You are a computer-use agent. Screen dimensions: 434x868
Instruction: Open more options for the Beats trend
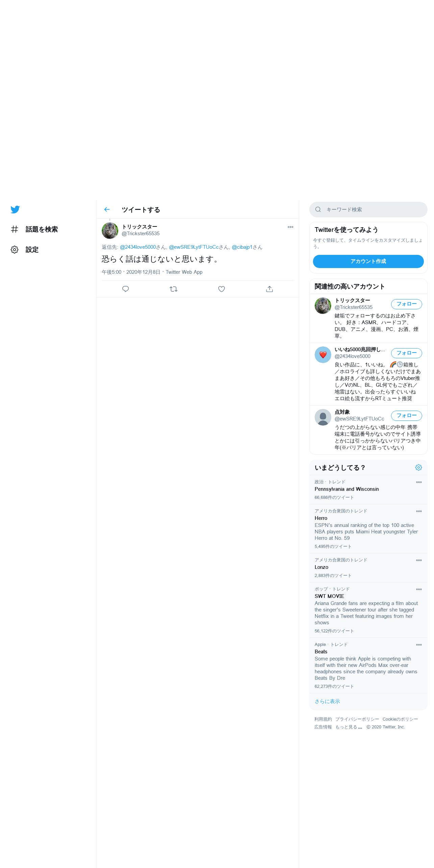(419, 645)
